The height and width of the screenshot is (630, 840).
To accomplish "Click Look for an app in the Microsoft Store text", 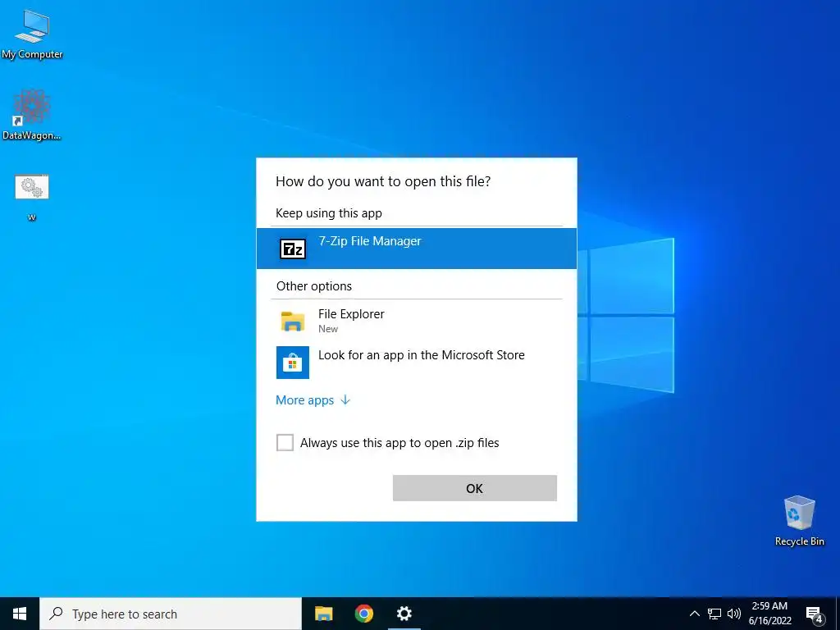I will [422, 354].
